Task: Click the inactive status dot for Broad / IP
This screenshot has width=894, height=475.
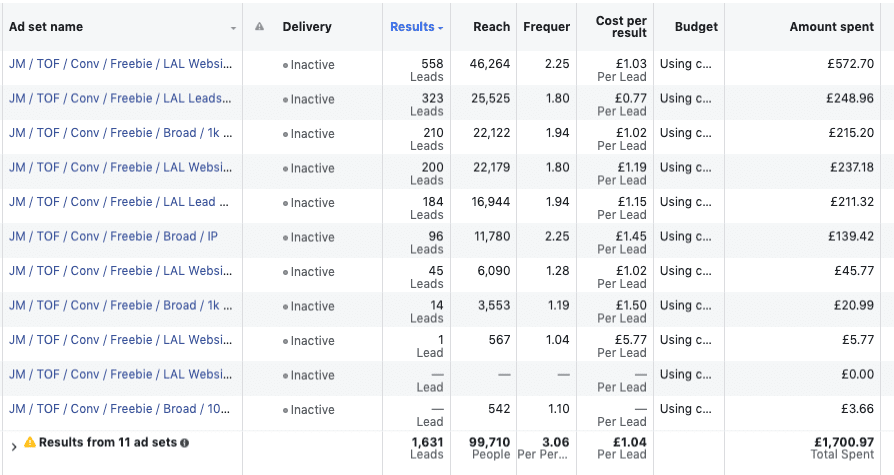Action: pyautogui.click(x=286, y=238)
